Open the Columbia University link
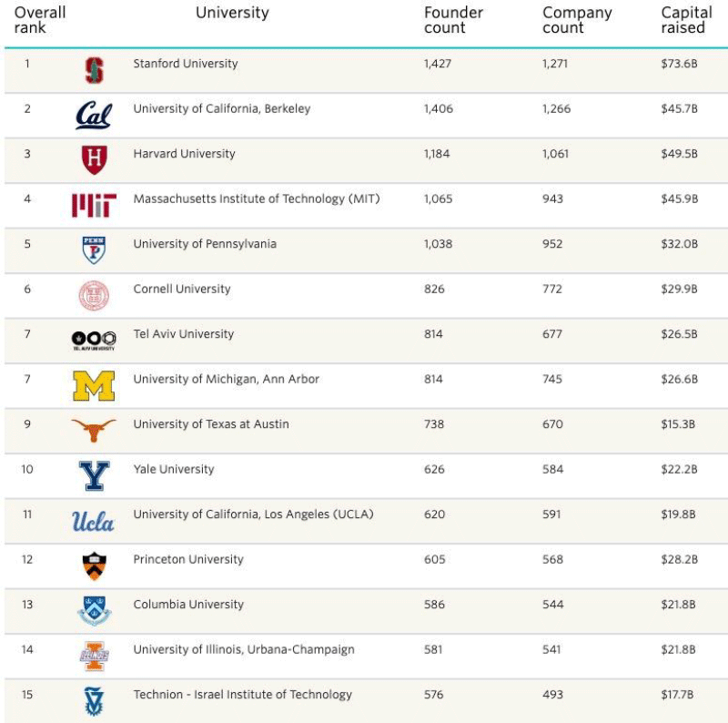The image size is (728, 723). pos(188,605)
